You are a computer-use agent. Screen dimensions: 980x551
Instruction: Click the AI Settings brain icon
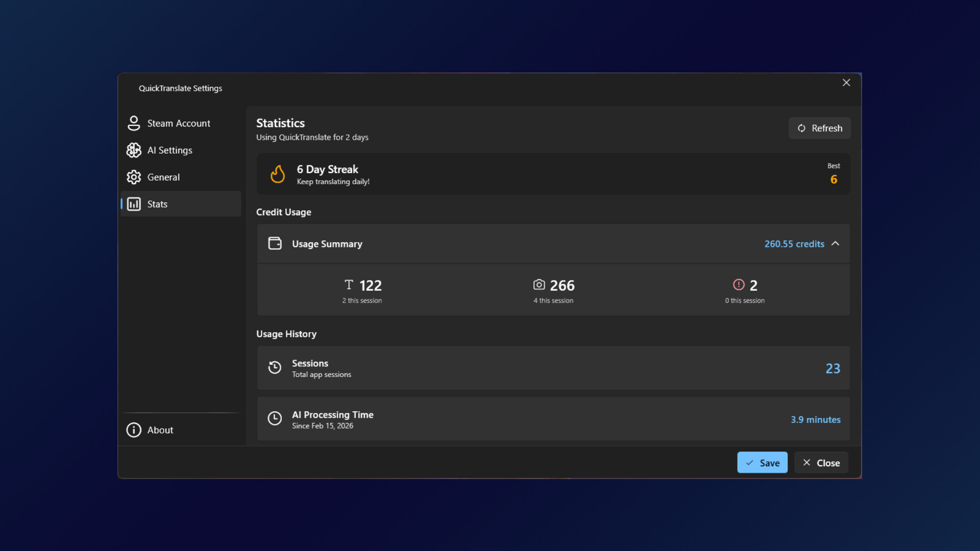pyautogui.click(x=134, y=150)
